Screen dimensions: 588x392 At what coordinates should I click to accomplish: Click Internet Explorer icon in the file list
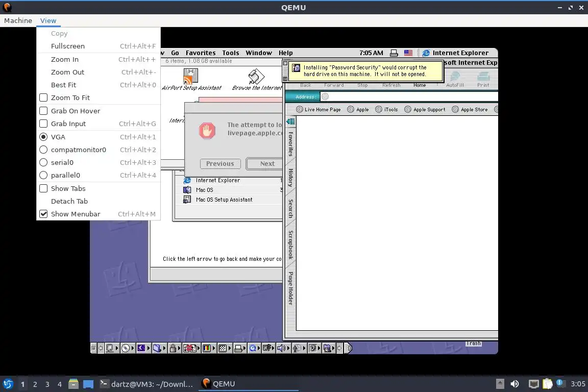pyautogui.click(x=187, y=181)
